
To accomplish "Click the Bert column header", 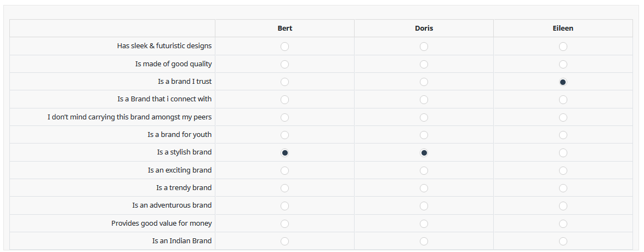I will pos(284,28).
